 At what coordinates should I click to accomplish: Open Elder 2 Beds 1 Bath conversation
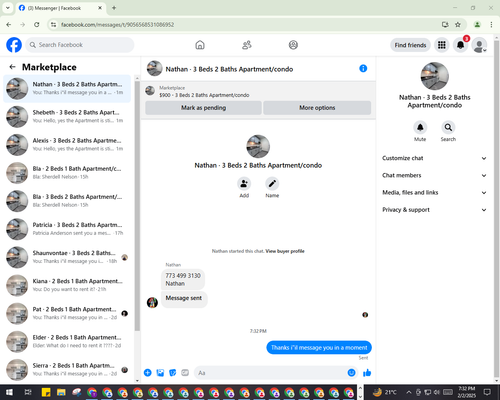[x=67, y=341]
